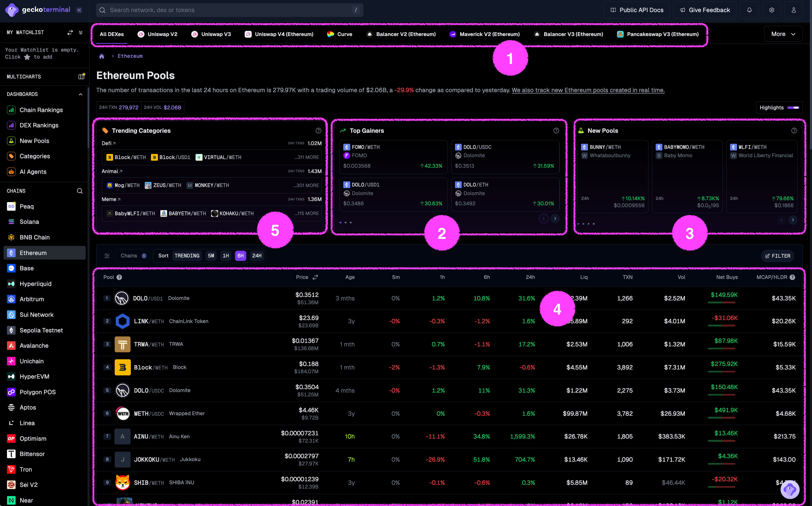Open the FOMO/WETH top gainer card
Screen dimensions: 812x506
(x=393, y=157)
